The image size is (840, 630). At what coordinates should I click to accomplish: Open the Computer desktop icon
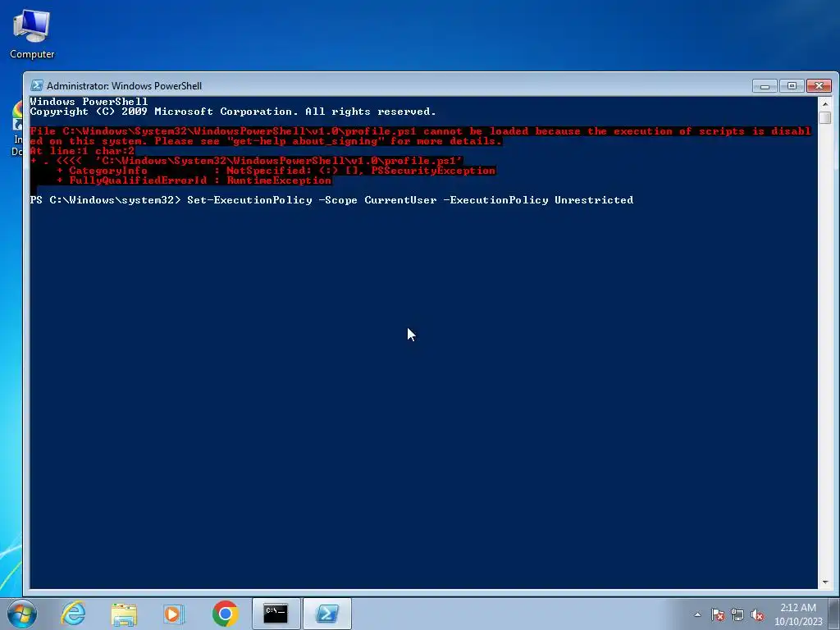pos(32,34)
